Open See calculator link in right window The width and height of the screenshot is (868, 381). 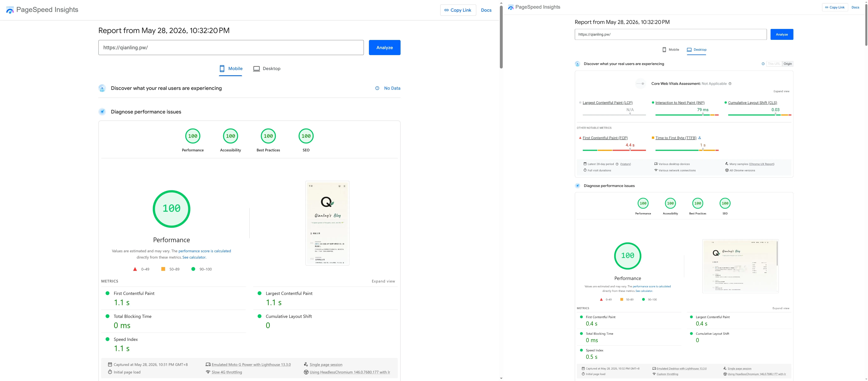click(x=644, y=291)
